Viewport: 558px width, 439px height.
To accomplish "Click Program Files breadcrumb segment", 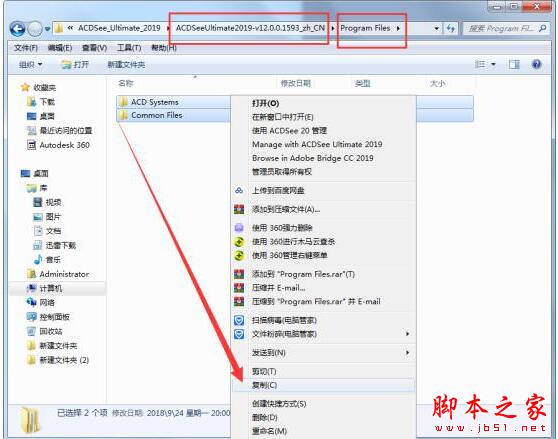I will pyautogui.click(x=365, y=28).
